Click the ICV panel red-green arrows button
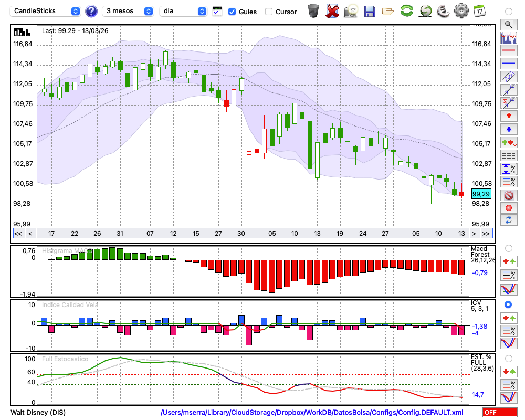 509,318
